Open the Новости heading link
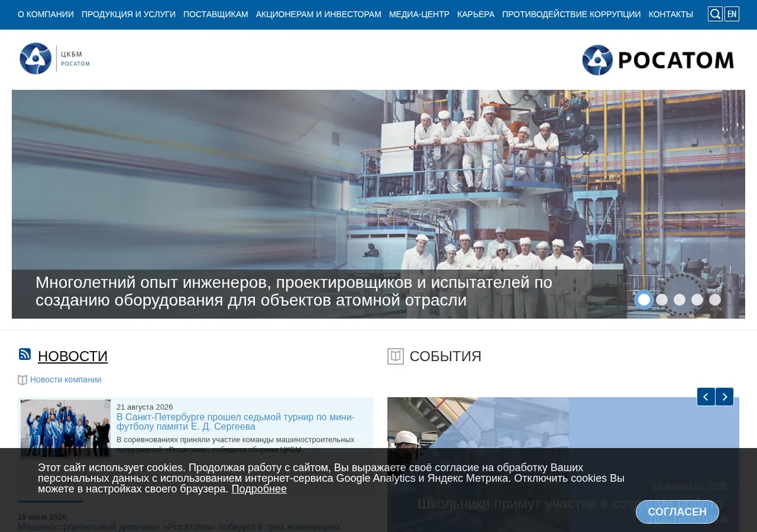The width and height of the screenshot is (757, 532). [x=73, y=356]
